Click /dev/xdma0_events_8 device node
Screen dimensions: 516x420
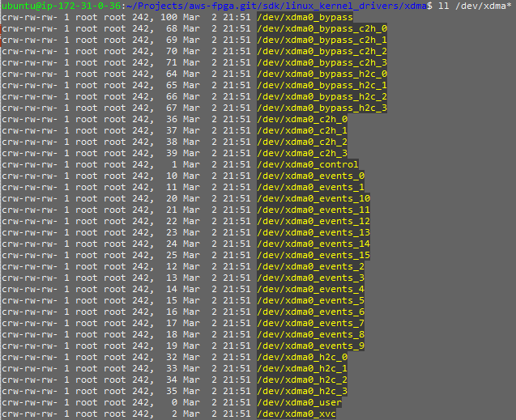pyautogui.click(x=311, y=335)
